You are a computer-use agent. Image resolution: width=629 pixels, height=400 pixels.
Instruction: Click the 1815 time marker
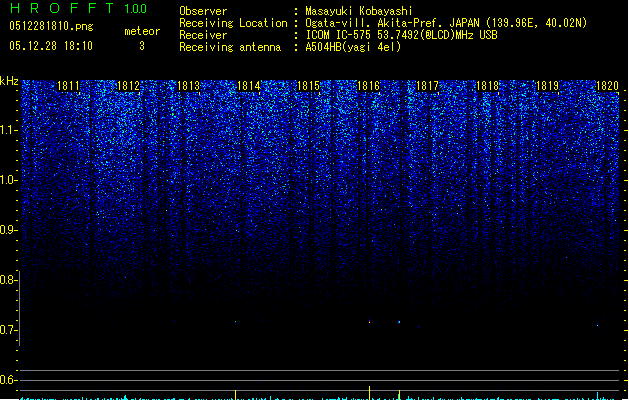click(308, 86)
